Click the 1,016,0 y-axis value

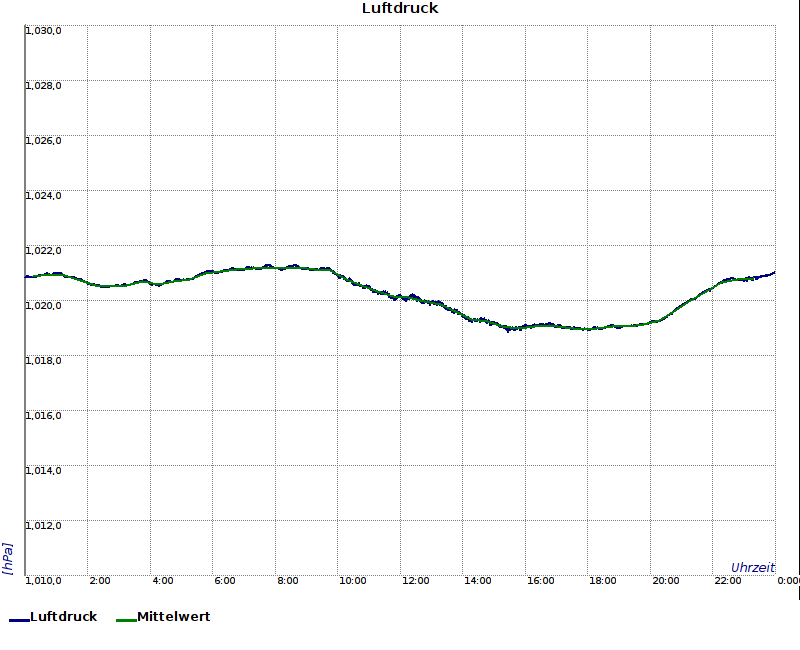(x=43, y=416)
